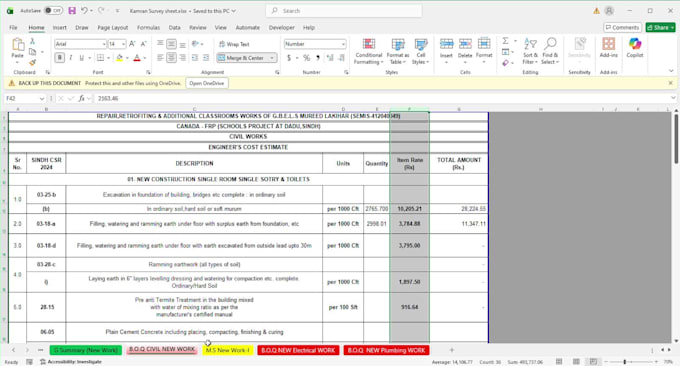Click the Save icon in title bar
680x366 pixels.
coord(72,10)
